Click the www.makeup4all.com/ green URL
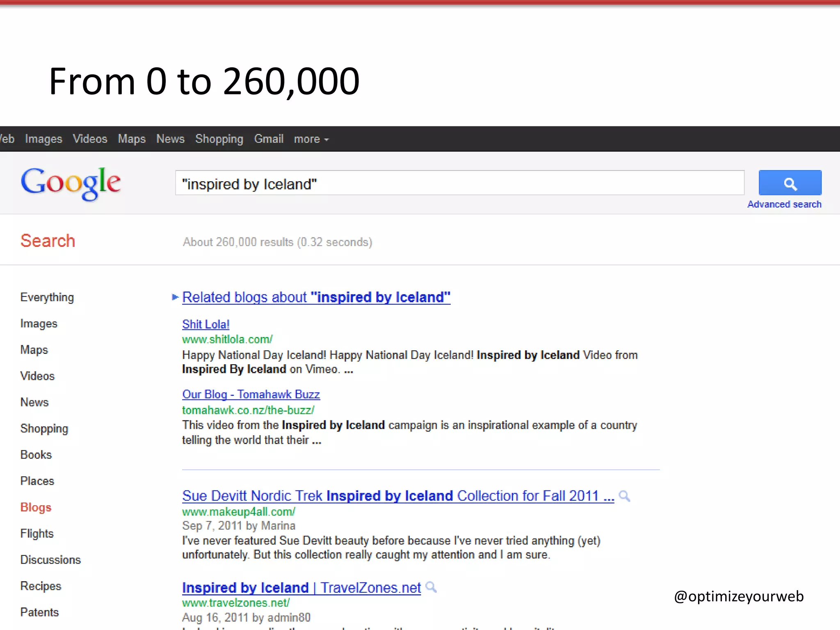840x630 pixels. (239, 512)
